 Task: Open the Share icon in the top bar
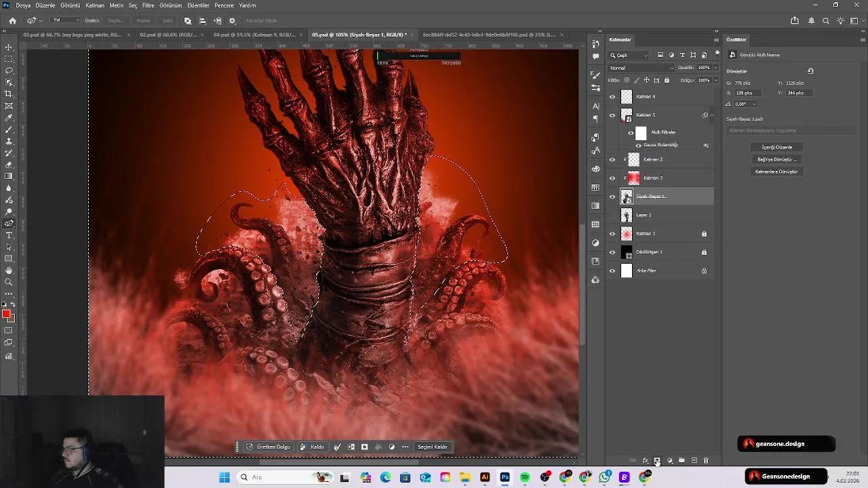coord(795,20)
